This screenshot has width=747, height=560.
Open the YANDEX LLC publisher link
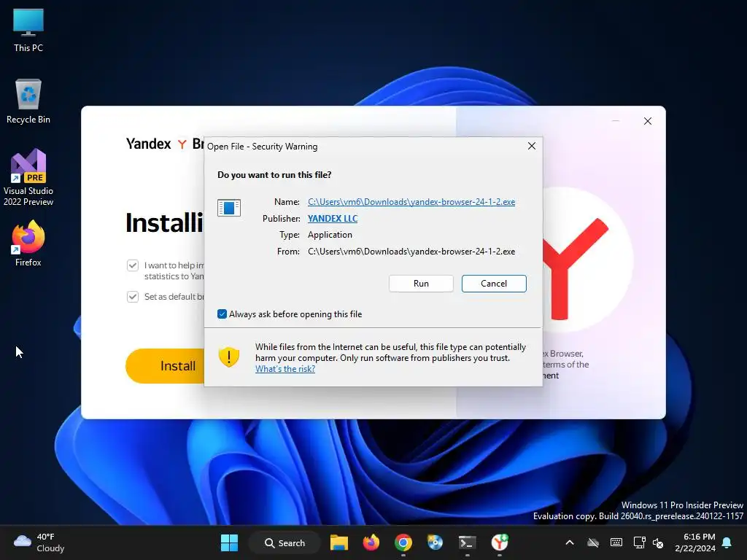pos(333,219)
